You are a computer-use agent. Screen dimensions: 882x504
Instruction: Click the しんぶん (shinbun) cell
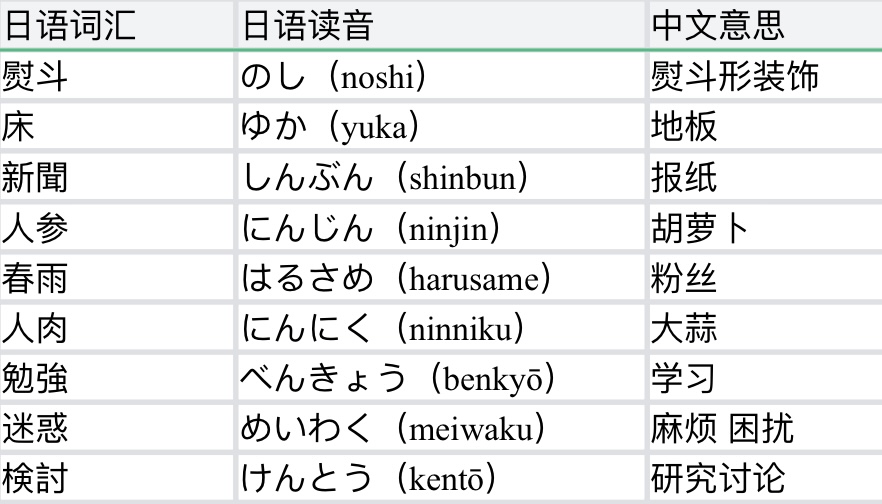tap(385, 178)
